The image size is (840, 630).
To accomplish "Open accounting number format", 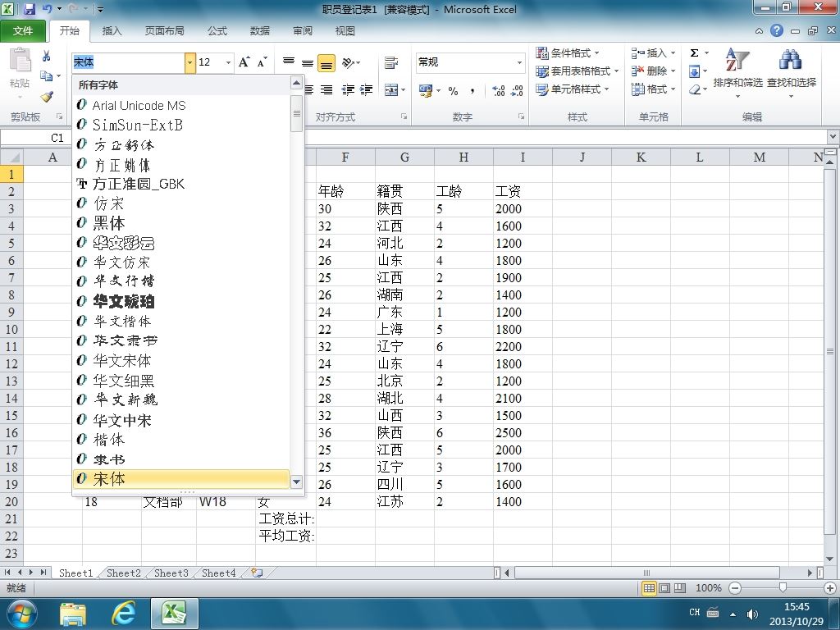I will [429, 90].
